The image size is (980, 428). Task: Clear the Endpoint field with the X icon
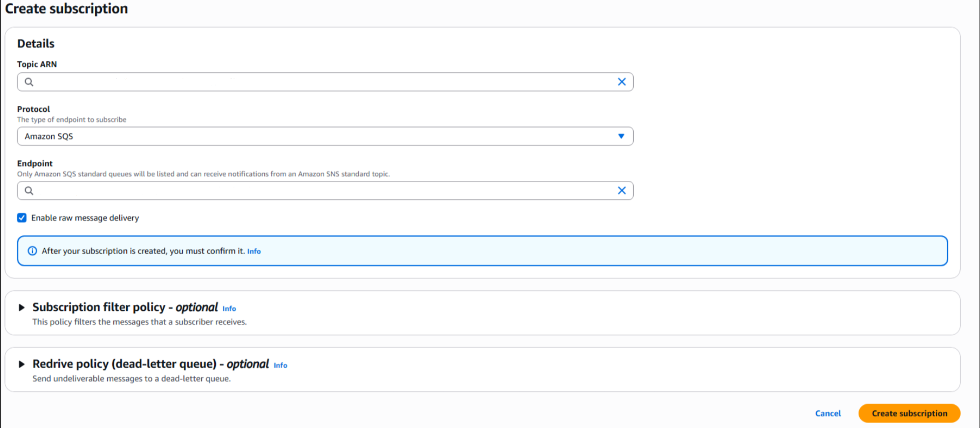click(x=621, y=191)
